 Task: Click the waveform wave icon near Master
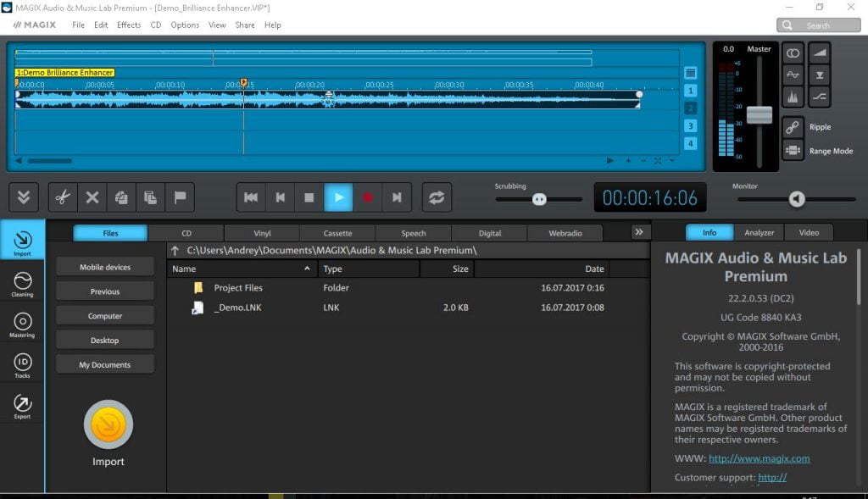click(793, 75)
